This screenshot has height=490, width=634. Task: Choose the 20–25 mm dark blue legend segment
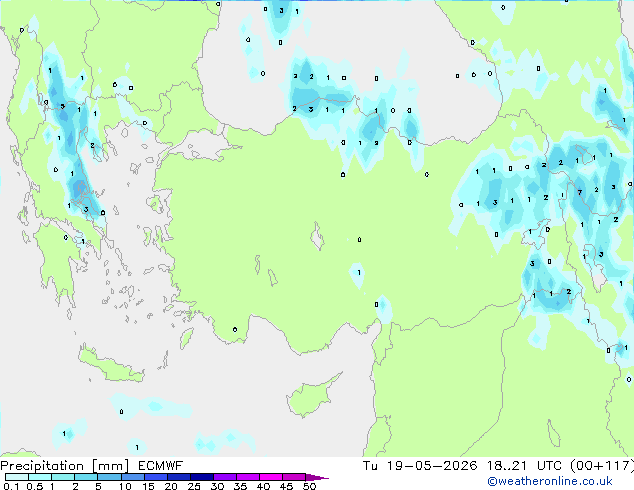(179, 477)
